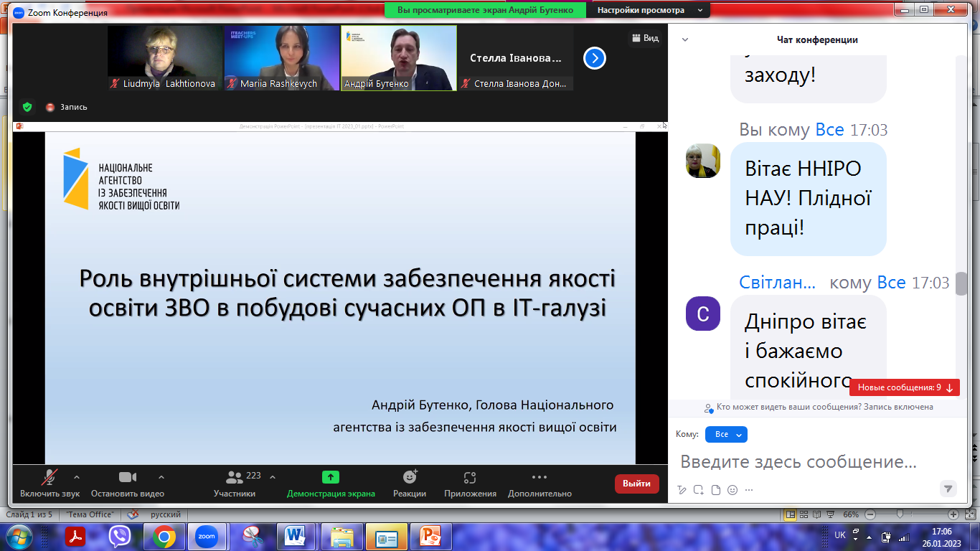The width and height of the screenshot is (980, 551).
Task: Stop video using the camera button
Action: [x=128, y=478]
